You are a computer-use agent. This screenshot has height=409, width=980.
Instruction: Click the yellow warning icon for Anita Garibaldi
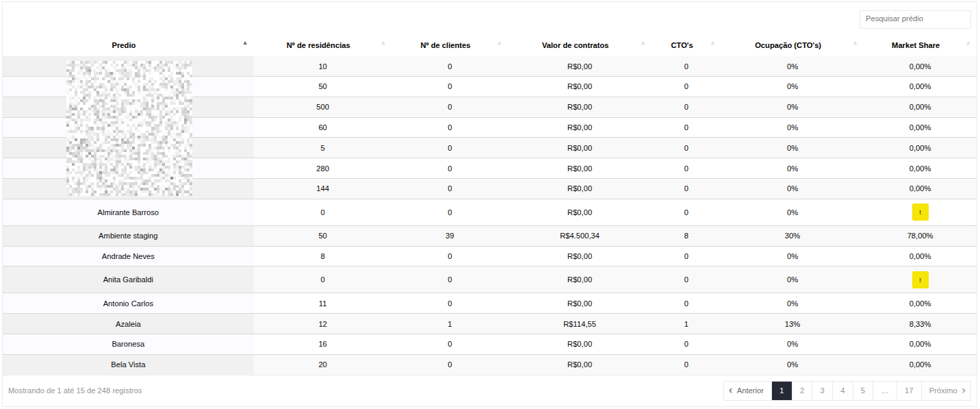click(920, 280)
